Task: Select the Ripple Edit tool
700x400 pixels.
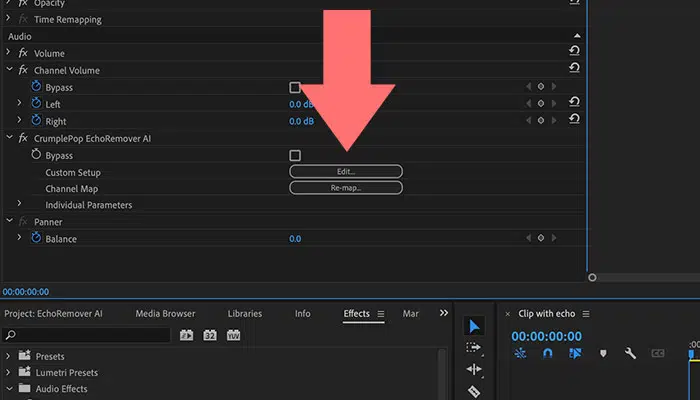Action: click(x=474, y=369)
